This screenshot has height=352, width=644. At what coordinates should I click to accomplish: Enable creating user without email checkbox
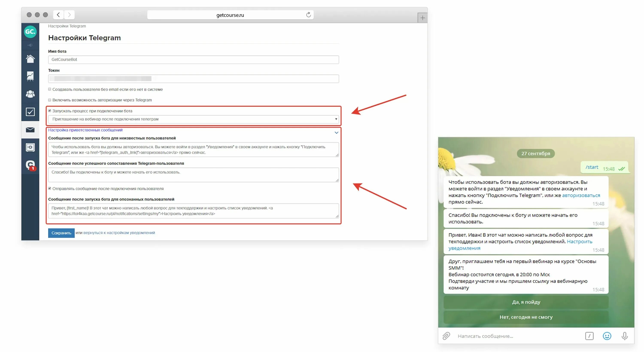(x=50, y=89)
